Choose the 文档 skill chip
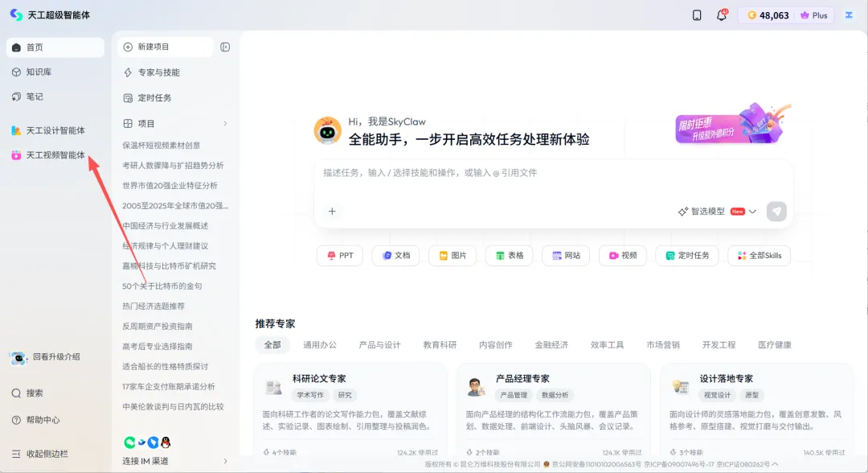The width and height of the screenshot is (868, 473). click(x=395, y=256)
